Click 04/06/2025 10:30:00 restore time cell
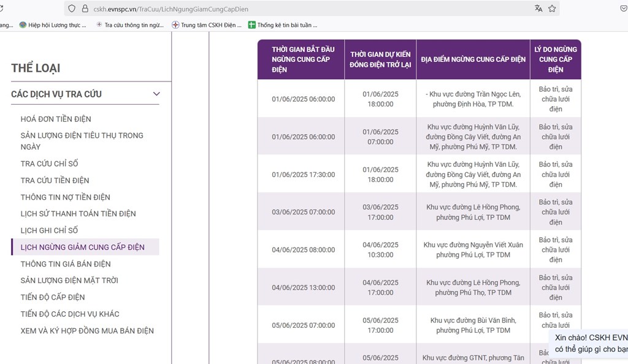Screen dimensions: 628x364 pyautogui.click(x=380, y=249)
